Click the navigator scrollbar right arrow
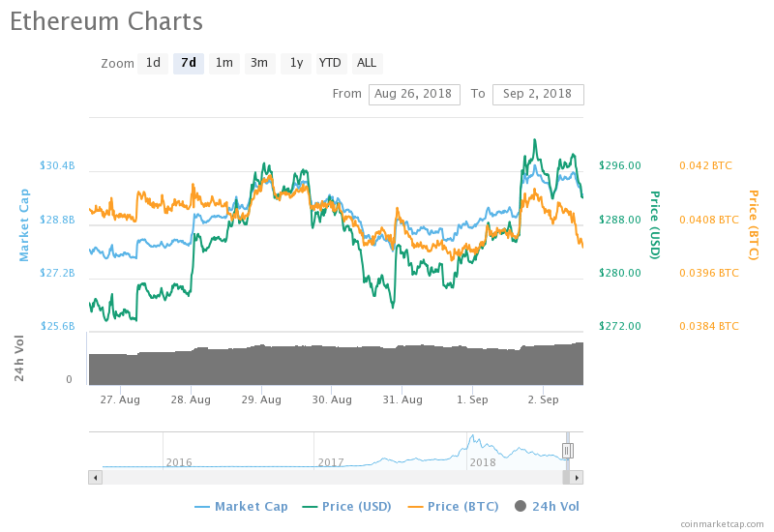 click(577, 478)
